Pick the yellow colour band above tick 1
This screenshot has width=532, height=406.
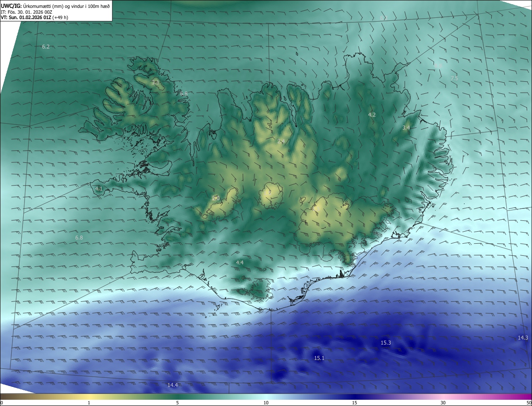[x=89, y=396]
